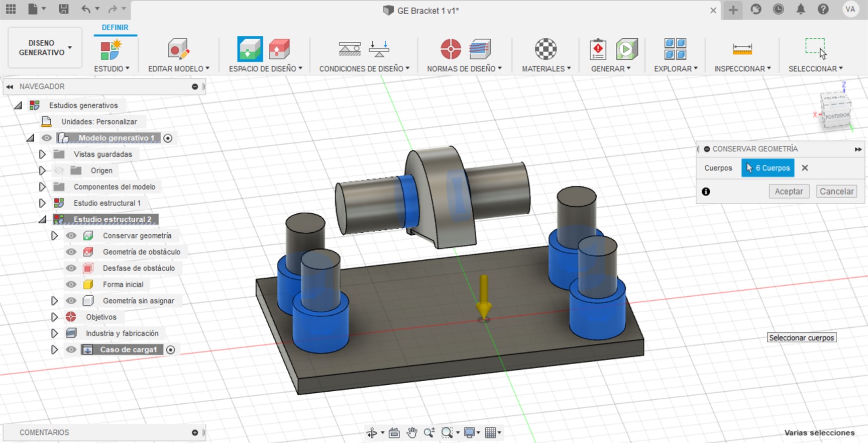Click the Inspeccionar measure icon
The width and height of the screenshot is (868, 443).
(742, 49)
